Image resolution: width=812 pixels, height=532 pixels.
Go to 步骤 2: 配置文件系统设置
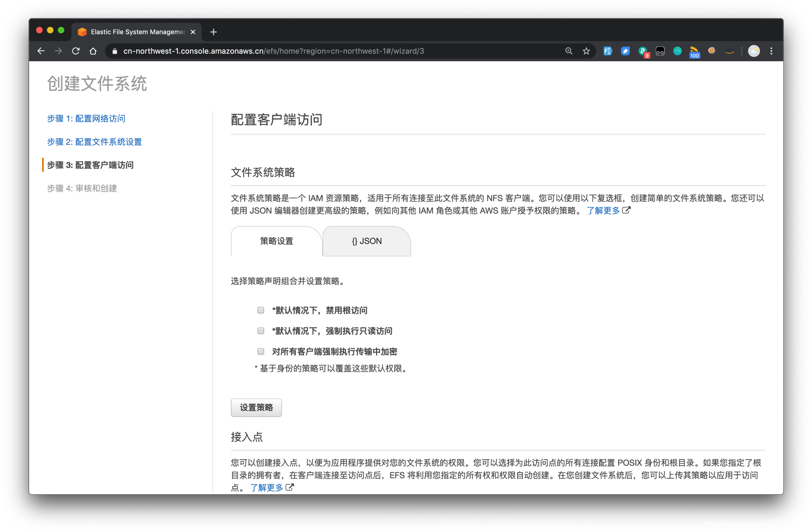94,142
